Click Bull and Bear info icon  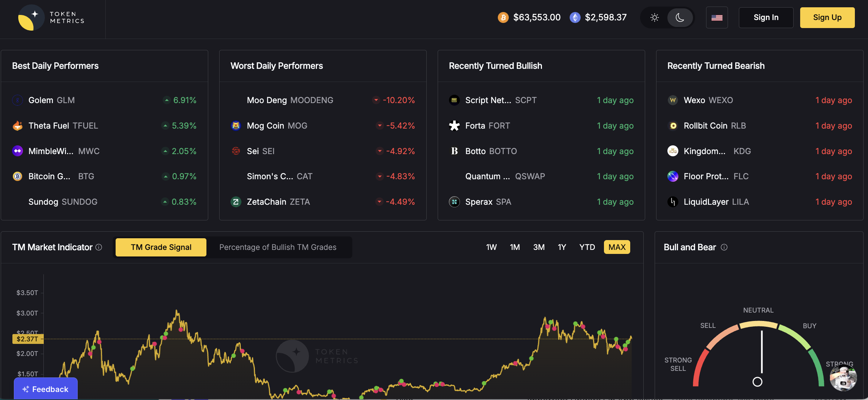coord(724,247)
